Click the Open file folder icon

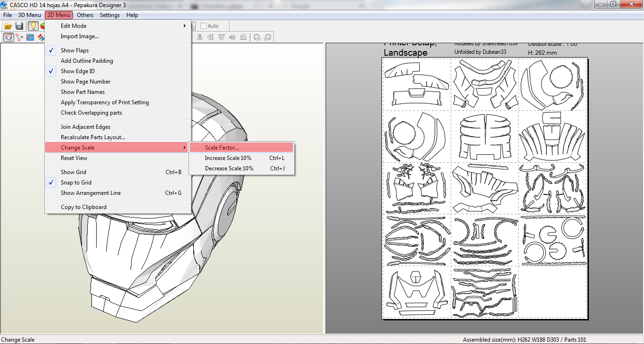[8, 26]
